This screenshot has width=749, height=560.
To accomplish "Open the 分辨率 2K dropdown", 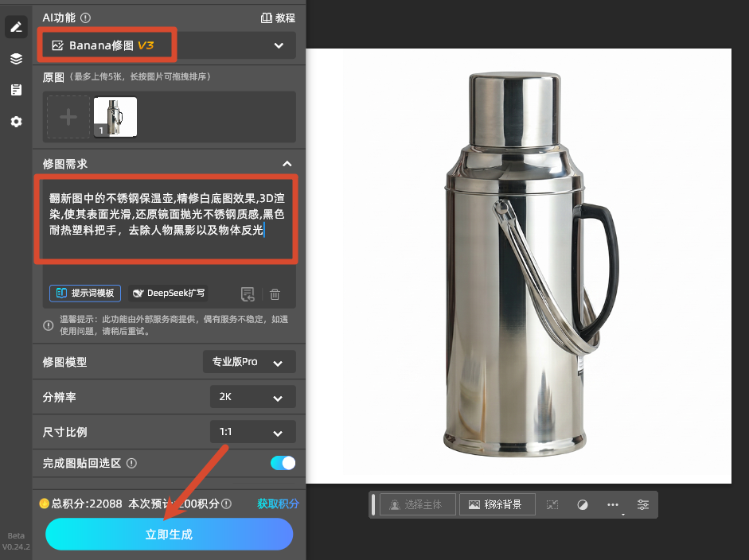I will [x=252, y=397].
